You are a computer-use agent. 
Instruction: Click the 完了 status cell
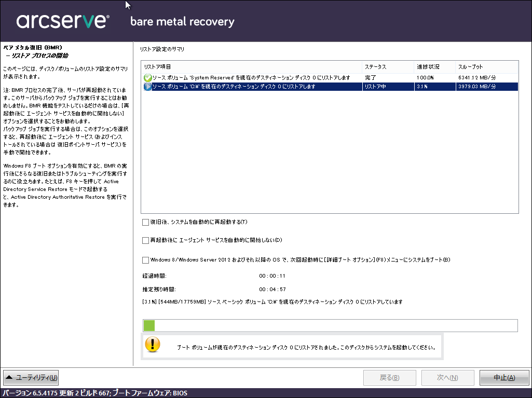pyautogui.click(x=370, y=78)
